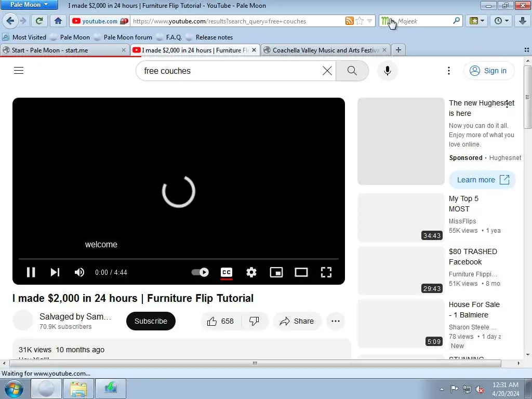532x399 pixels.
Task: Pause the video
Action: coord(31,272)
